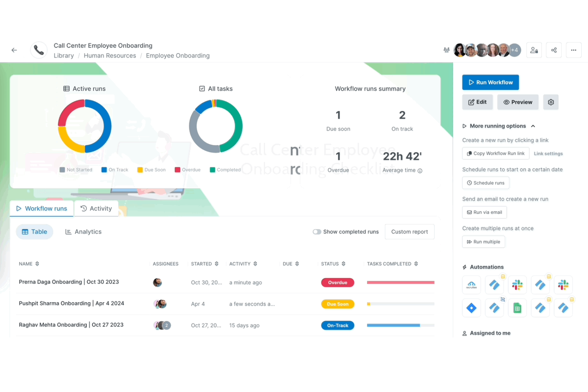Click the Google Sheets automation icon
Viewport: 588px width, 392px height.
(517, 308)
